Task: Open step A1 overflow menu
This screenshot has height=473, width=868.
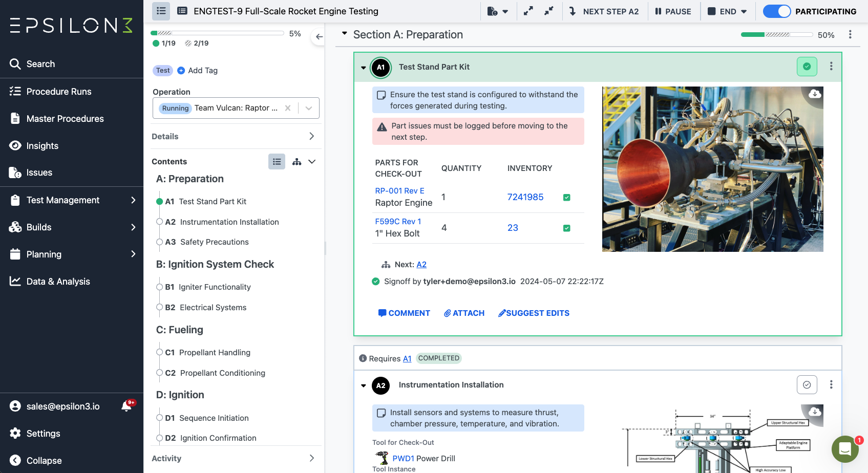Action: point(831,66)
